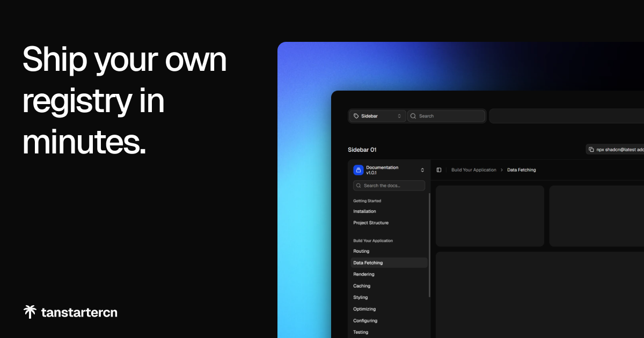Click the Getting Started section label
Image resolution: width=644 pixels, height=338 pixels.
(x=367, y=201)
